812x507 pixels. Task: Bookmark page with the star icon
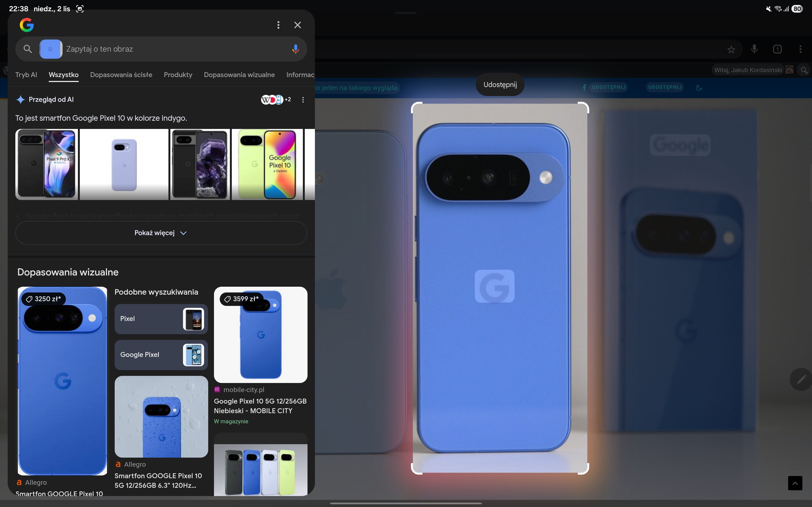[731, 50]
